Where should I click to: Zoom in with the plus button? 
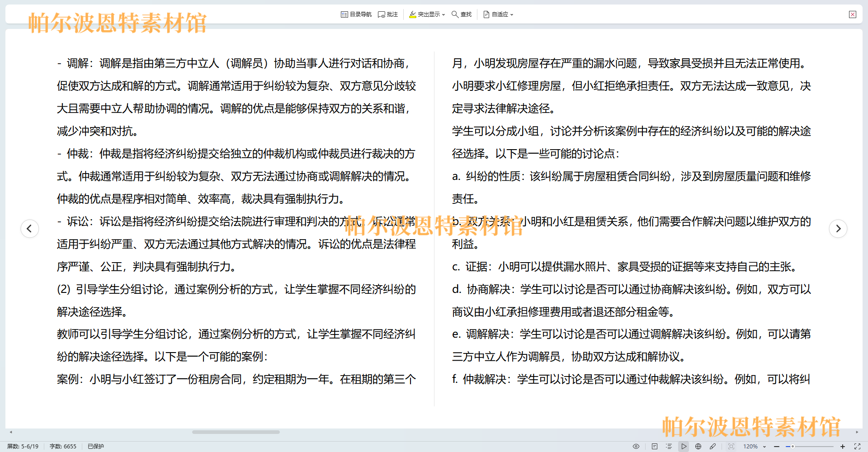[x=843, y=446]
